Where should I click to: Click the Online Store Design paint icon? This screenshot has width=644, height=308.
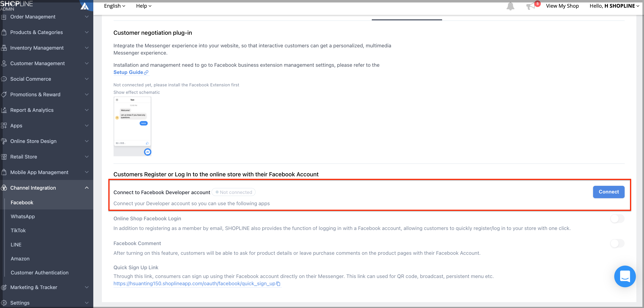[x=4, y=141]
